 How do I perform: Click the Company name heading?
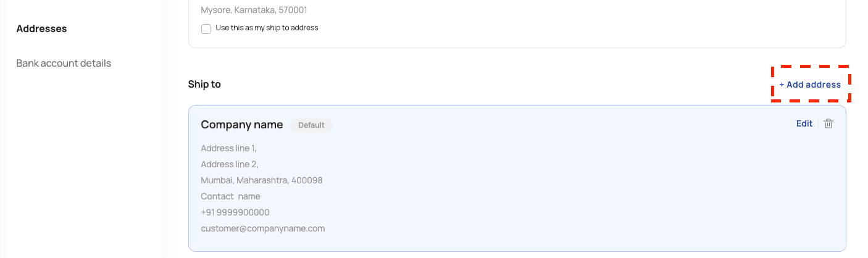tap(241, 125)
